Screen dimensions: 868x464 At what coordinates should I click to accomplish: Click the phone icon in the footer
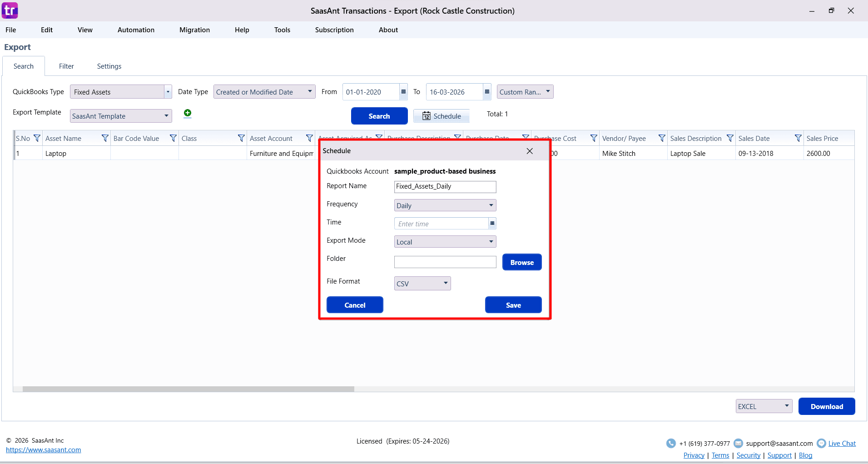point(671,443)
